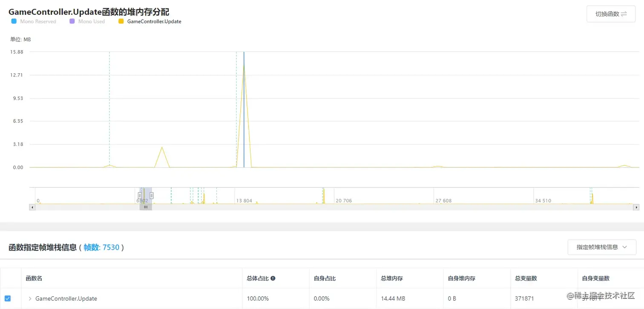Image resolution: width=644 pixels, height=309 pixels.
Task: Click the 13 804 label in overview timeline
Action: pyautogui.click(x=244, y=200)
